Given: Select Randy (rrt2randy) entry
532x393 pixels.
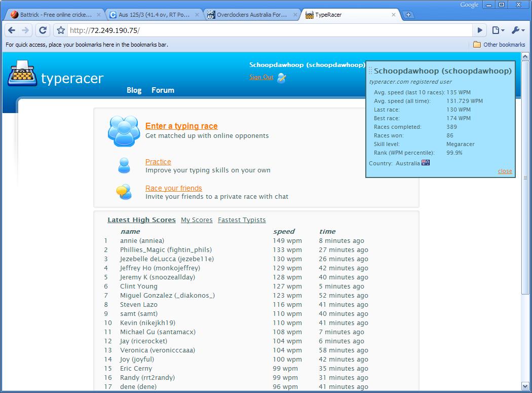Looking at the screenshot, I should coord(147,377).
